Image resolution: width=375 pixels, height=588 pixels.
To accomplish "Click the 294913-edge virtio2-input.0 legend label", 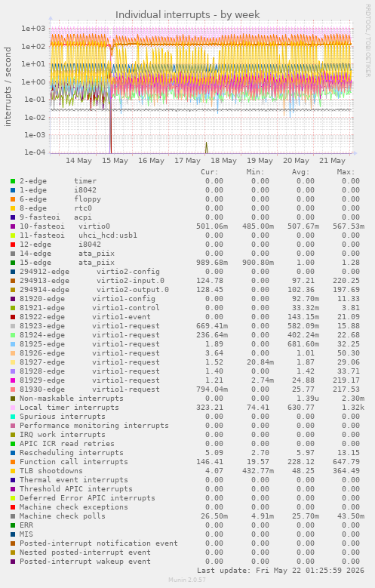I will [x=92, y=281].
